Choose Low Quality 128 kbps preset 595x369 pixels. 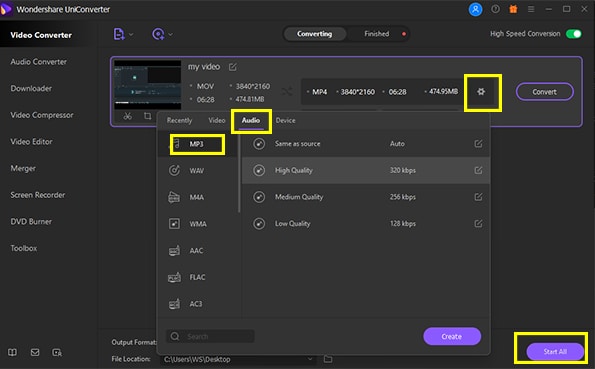366,223
